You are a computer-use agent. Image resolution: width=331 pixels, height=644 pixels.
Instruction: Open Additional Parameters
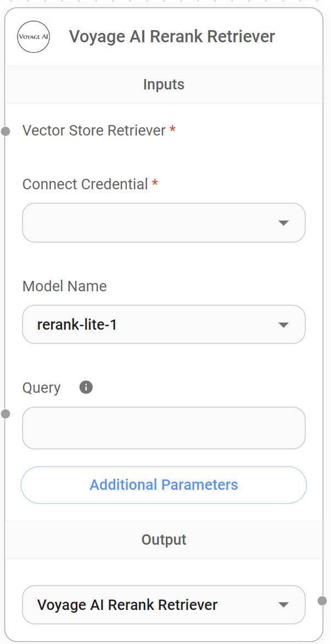tap(164, 485)
